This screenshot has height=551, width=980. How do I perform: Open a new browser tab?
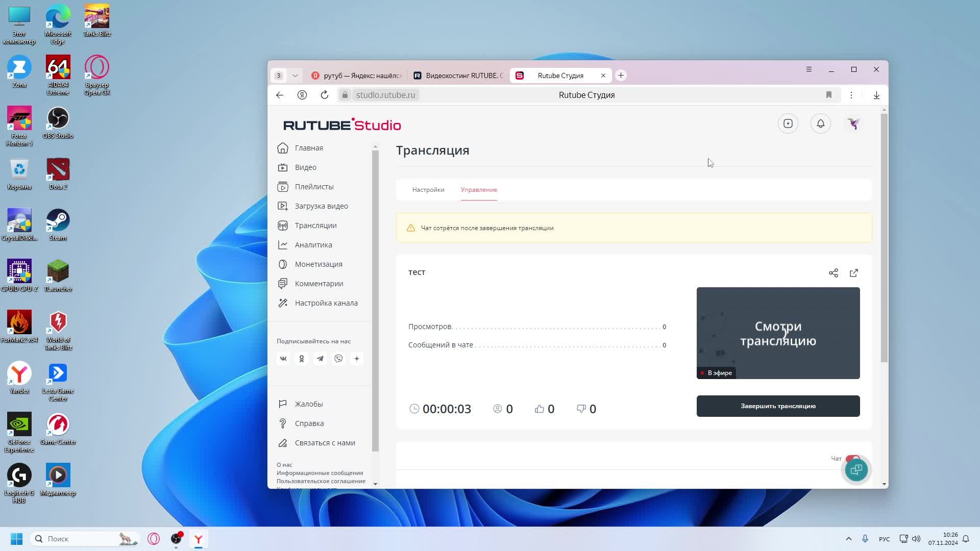621,76
